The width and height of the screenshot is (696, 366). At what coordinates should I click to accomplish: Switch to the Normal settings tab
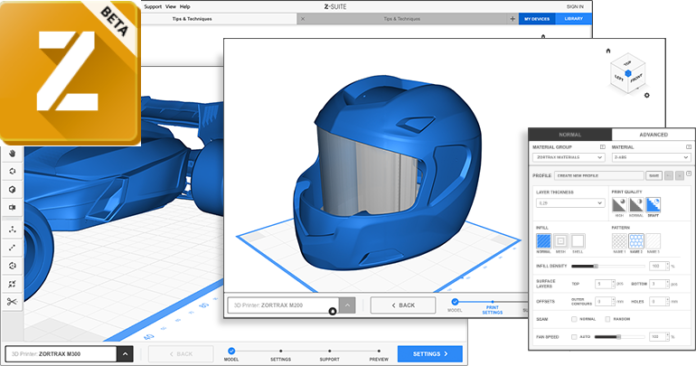coord(570,134)
